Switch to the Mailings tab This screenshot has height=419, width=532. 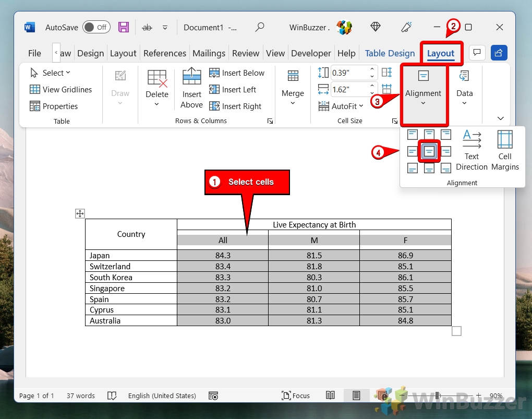click(209, 53)
